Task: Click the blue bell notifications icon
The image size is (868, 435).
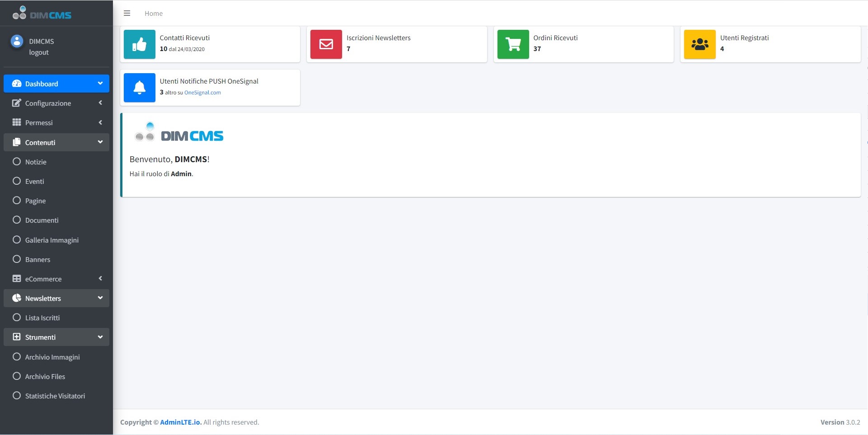Action: (140, 88)
